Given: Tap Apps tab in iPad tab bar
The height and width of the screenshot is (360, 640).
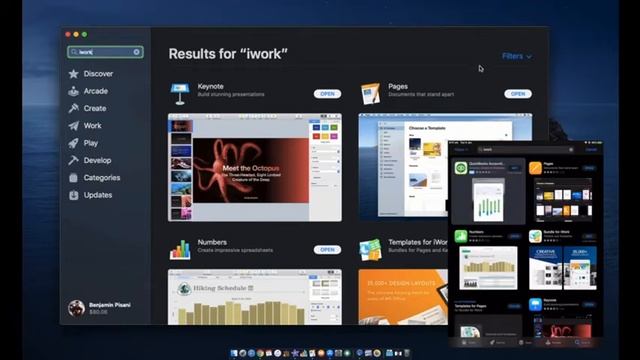Looking at the screenshot, I should 525,342.
